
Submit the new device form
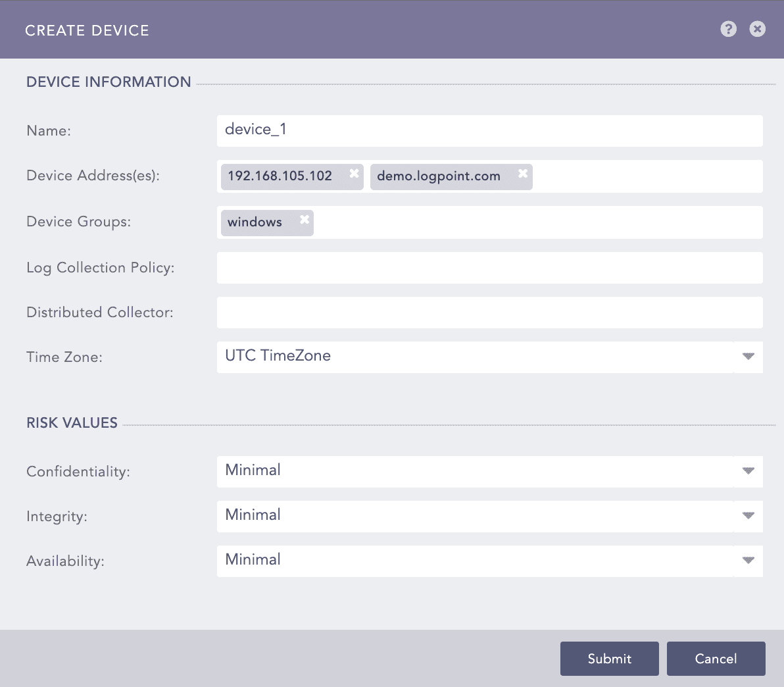pos(609,658)
